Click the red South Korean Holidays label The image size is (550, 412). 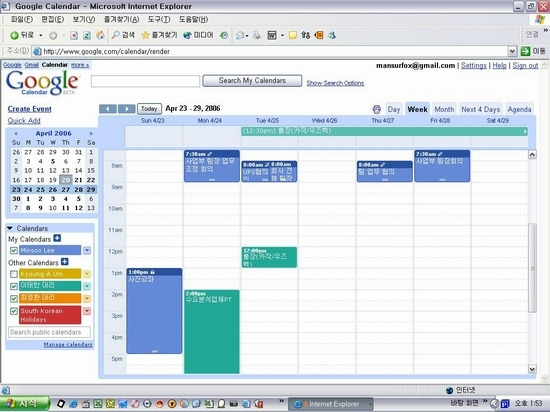pos(50,315)
